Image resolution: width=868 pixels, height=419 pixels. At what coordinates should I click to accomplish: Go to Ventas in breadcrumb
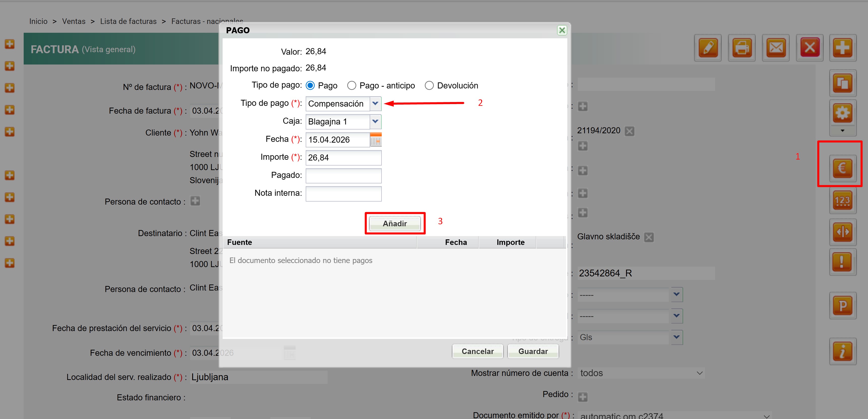click(74, 21)
